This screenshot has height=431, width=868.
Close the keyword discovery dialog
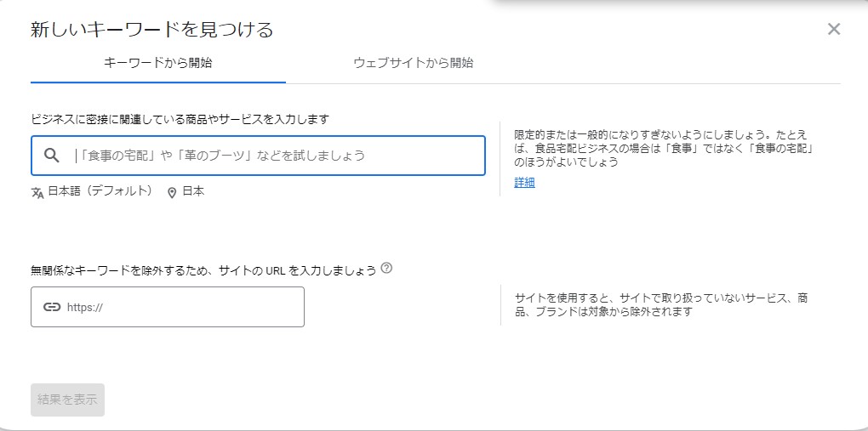(833, 30)
